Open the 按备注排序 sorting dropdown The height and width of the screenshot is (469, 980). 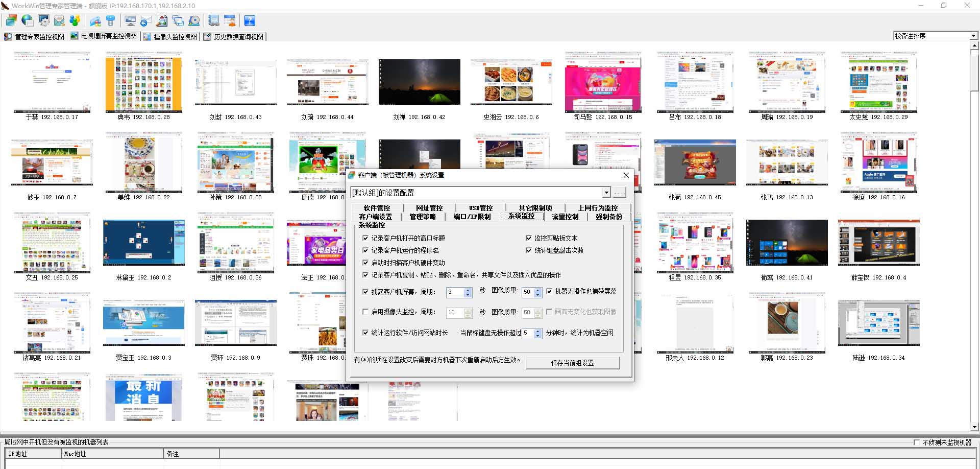click(x=974, y=36)
